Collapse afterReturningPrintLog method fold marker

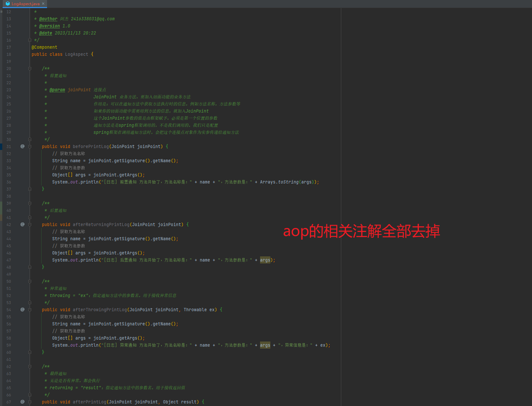(x=30, y=224)
